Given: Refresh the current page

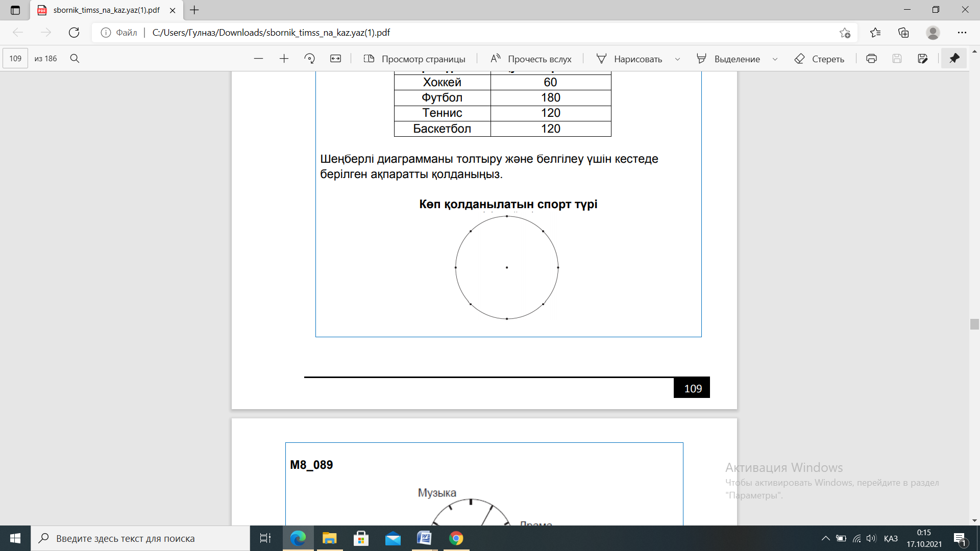Looking at the screenshot, I should coord(74,33).
